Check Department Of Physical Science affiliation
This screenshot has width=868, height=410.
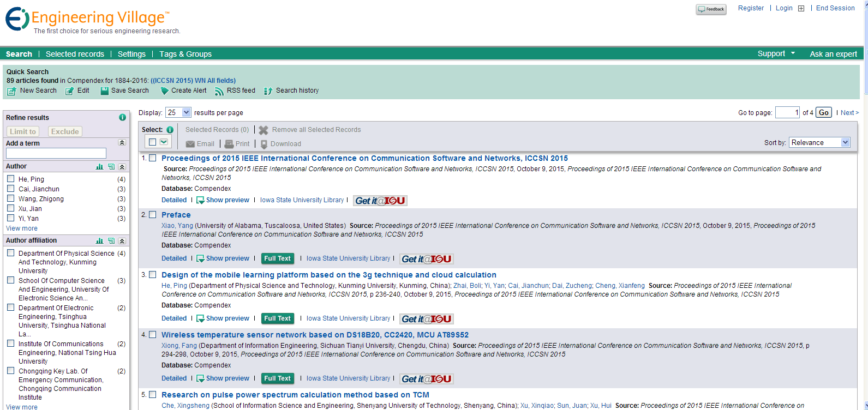(x=10, y=252)
